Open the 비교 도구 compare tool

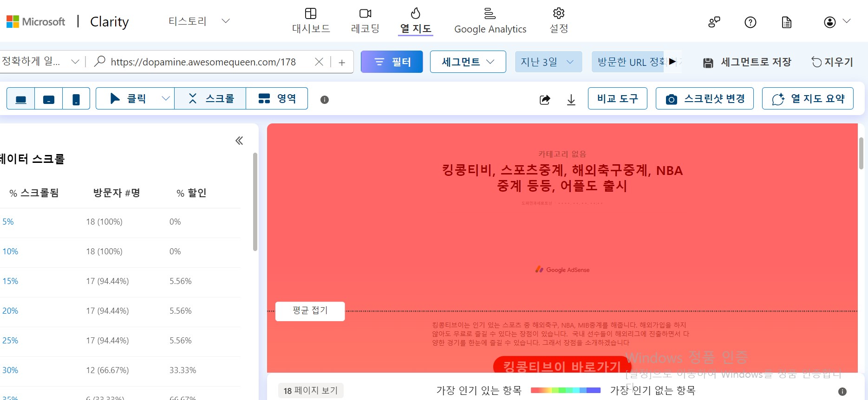[x=618, y=98]
